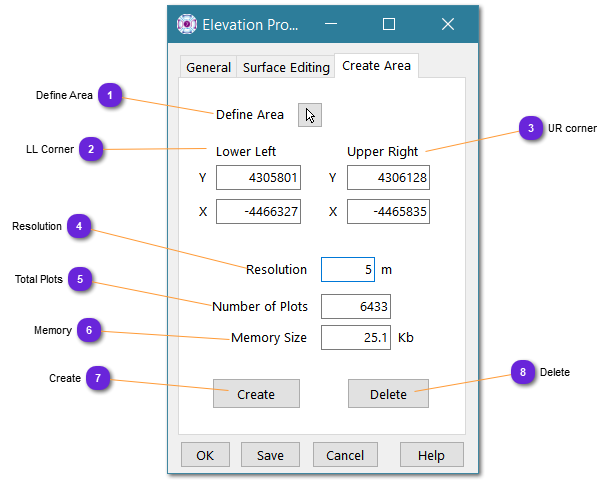The width and height of the screenshot is (613, 483).
Task: Click the Lower Left X coordinate field
Action: point(258,212)
